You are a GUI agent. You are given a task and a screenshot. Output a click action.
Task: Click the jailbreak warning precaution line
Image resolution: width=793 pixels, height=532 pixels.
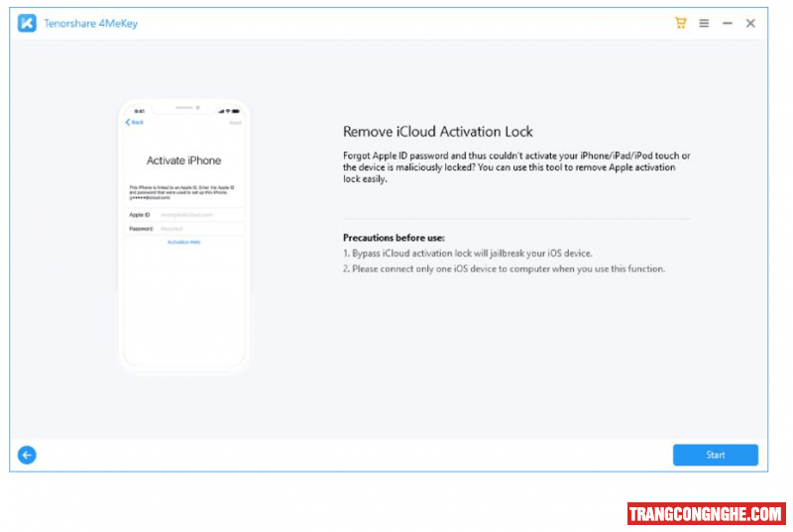(467, 254)
